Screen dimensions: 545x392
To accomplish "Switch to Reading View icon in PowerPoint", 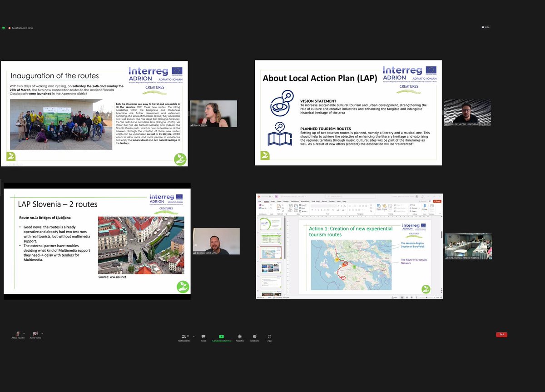I will pos(411,298).
